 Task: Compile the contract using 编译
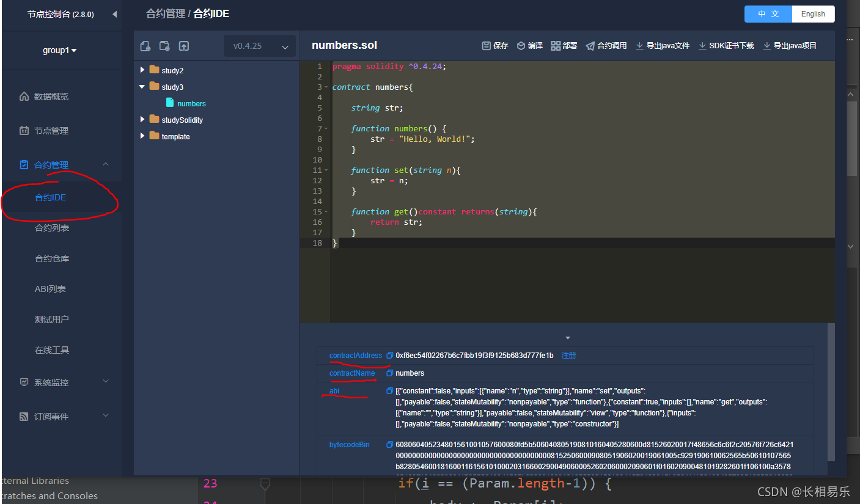[529, 45]
